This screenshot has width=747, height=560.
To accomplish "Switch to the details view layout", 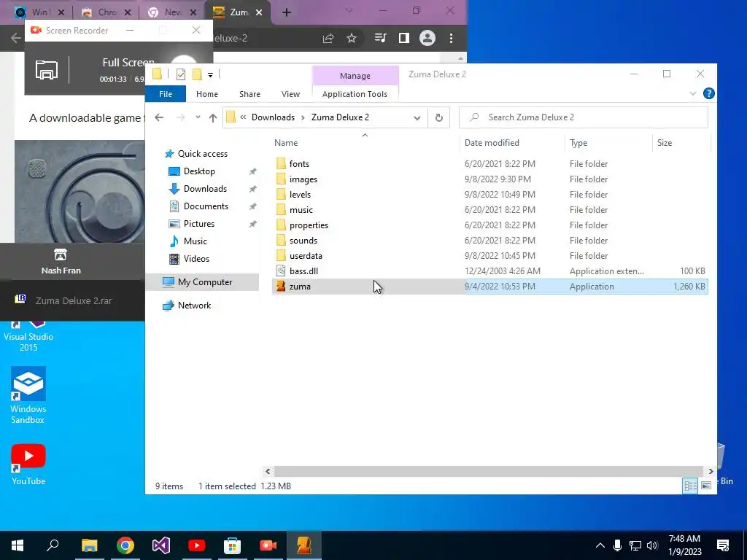I will coord(690,485).
